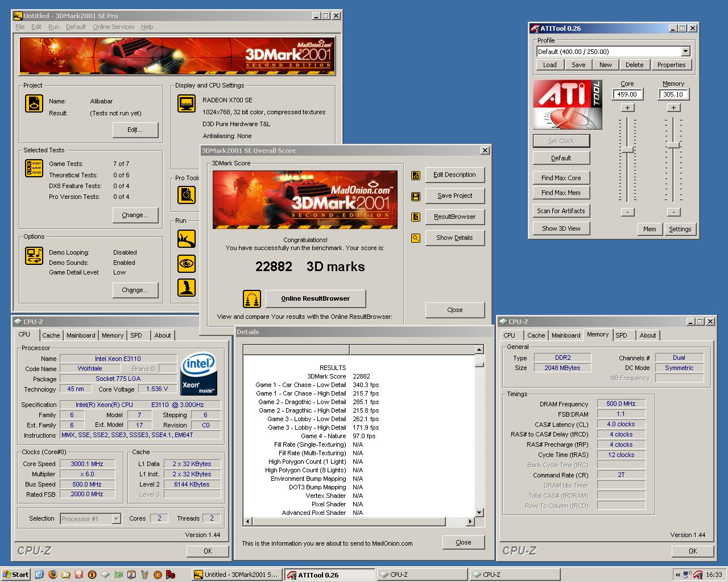Click the checklist icon under Selected Tests

[x=34, y=168]
